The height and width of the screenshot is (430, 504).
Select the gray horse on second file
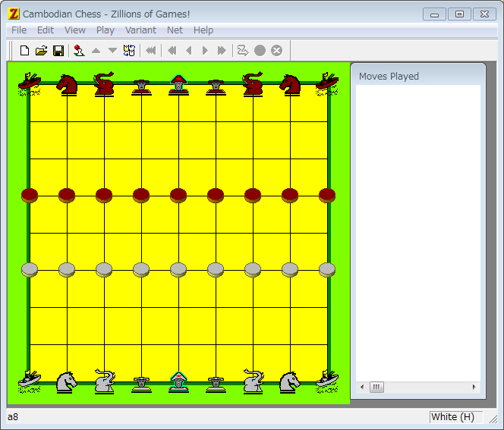tap(67, 382)
